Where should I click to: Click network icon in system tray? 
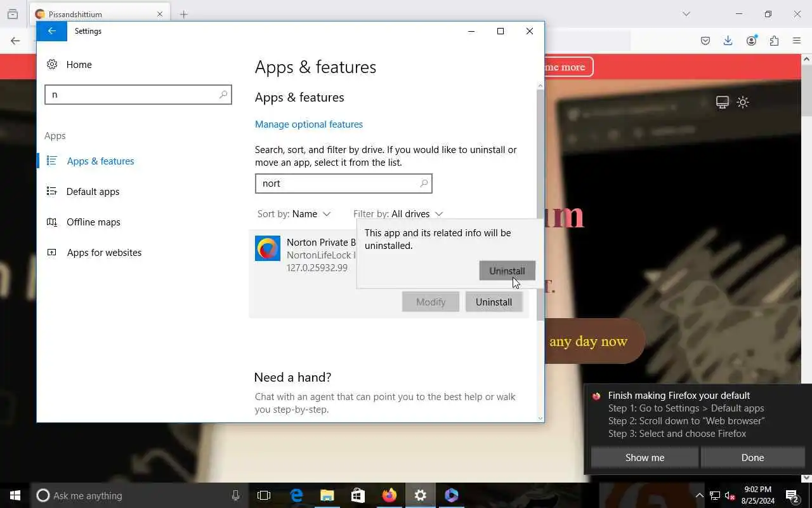(x=715, y=495)
